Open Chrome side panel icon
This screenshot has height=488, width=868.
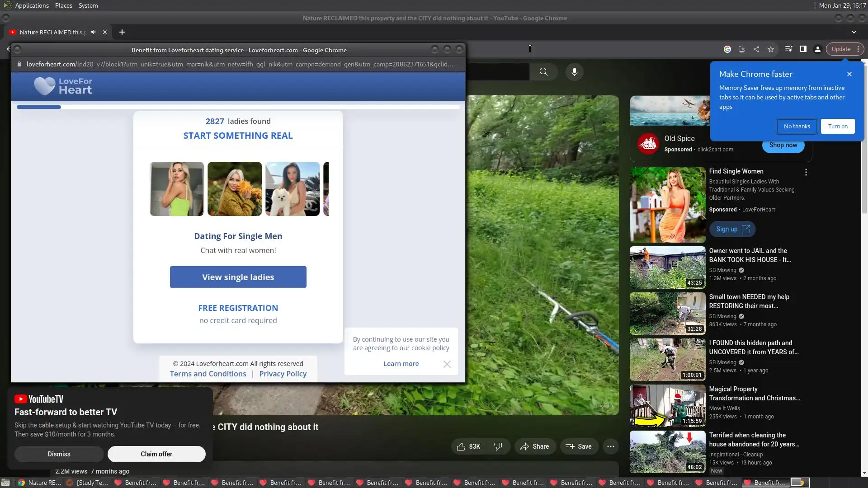click(803, 49)
